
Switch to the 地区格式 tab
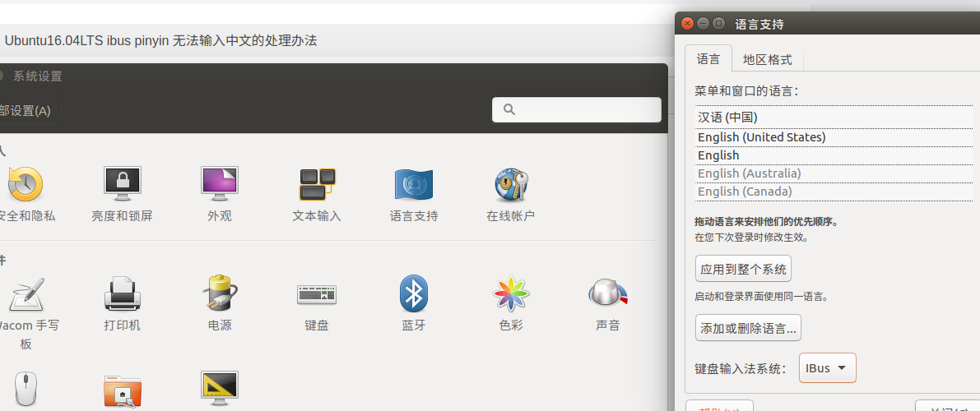(x=767, y=59)
